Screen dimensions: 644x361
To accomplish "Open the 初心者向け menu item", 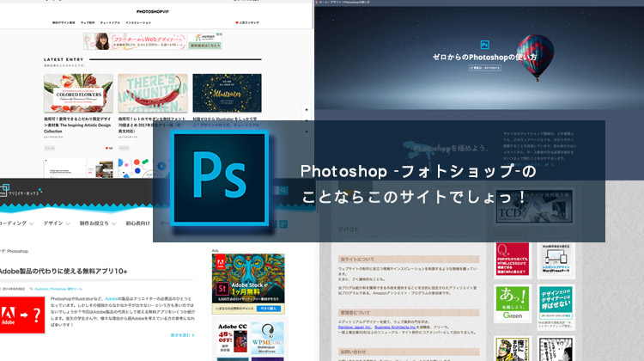I will [137, 223].
